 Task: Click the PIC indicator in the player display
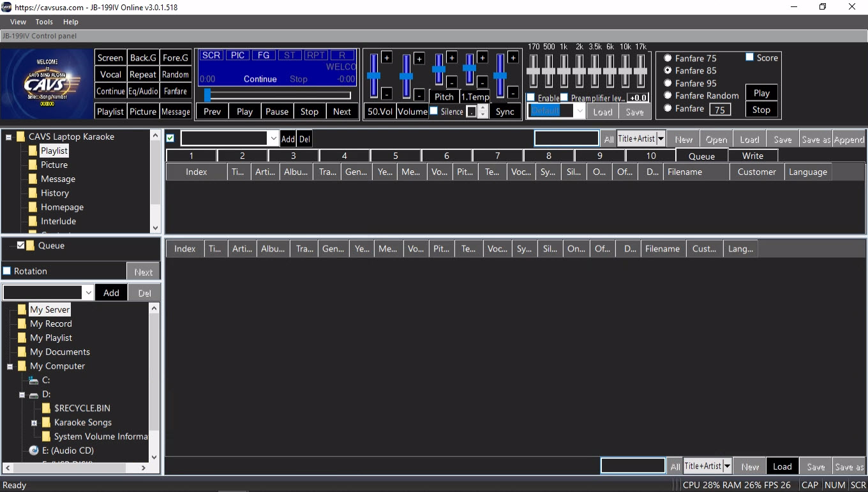[237, 56]
